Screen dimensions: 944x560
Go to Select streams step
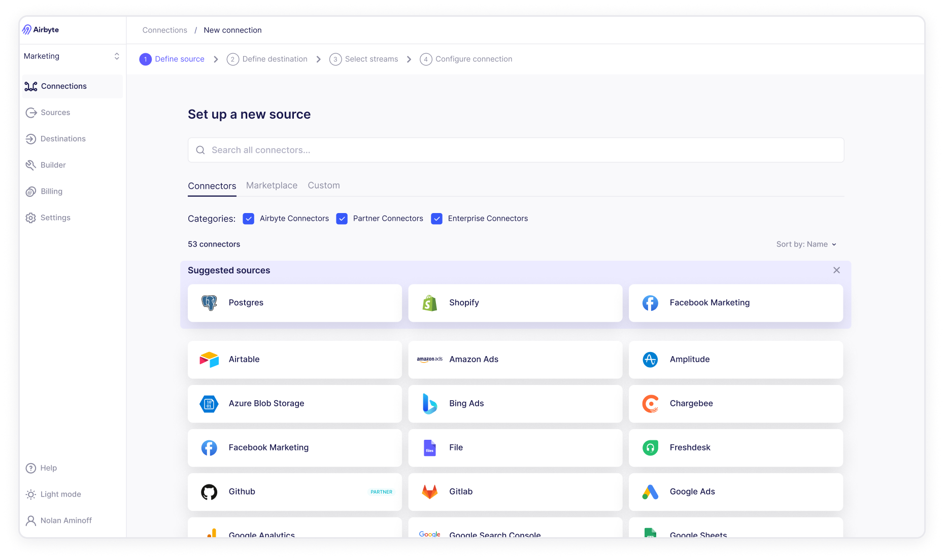click(364, 59)
